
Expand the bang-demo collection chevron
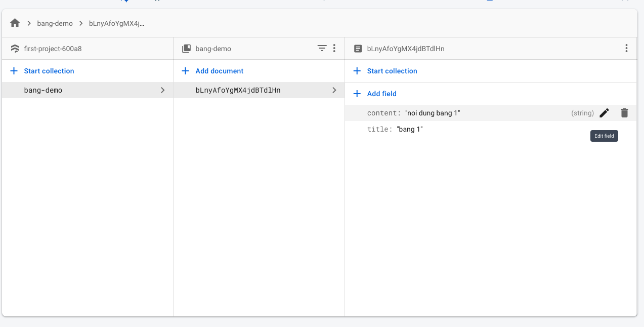click(162, 90)
